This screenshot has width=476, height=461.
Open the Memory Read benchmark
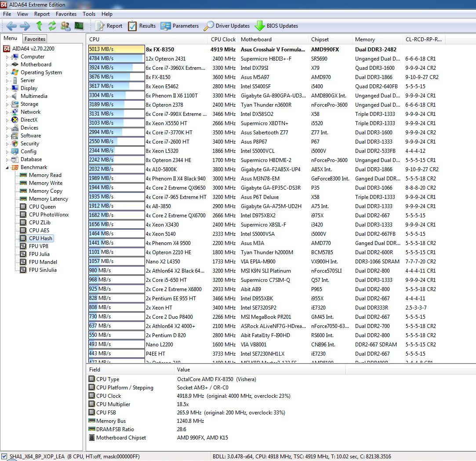coord(41,175)
